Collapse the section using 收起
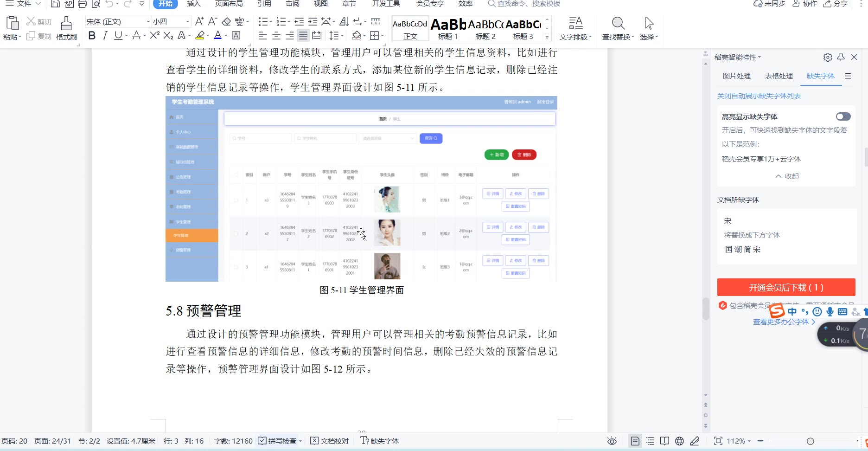Screen dimensions: 868x451 pyautogui.click(x=787, y=176)
